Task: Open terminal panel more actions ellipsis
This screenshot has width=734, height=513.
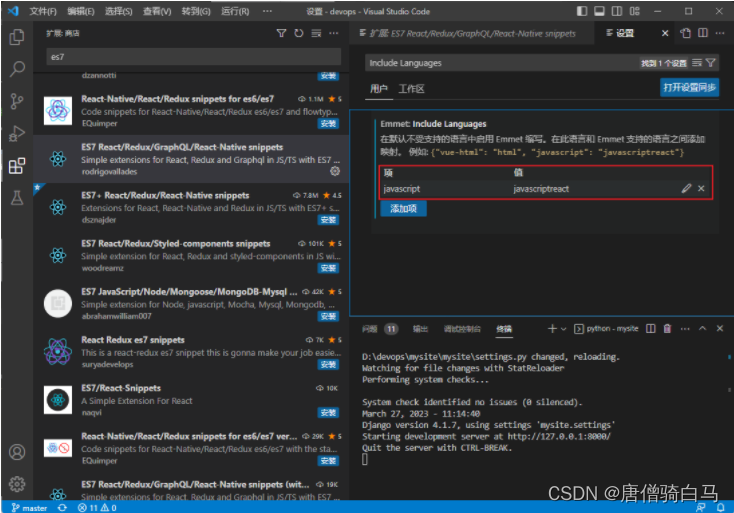Action: pos(685,329)
